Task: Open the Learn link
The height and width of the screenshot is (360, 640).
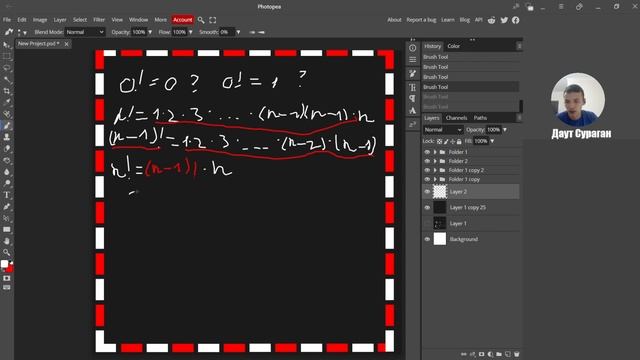Action: click(448, 20)
